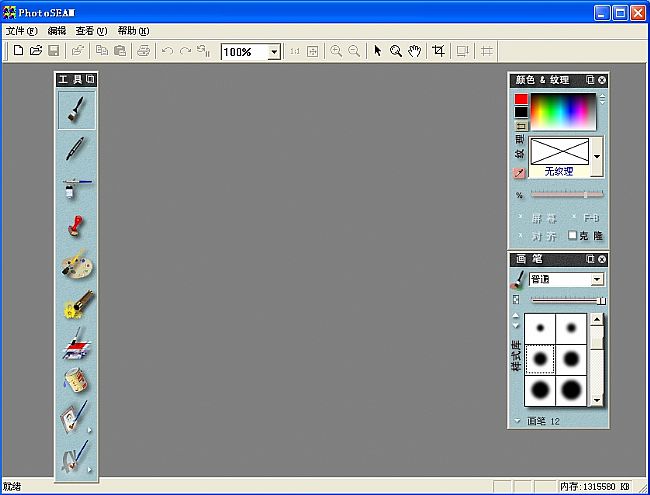Select the hand pan tool

pos(415,51)
